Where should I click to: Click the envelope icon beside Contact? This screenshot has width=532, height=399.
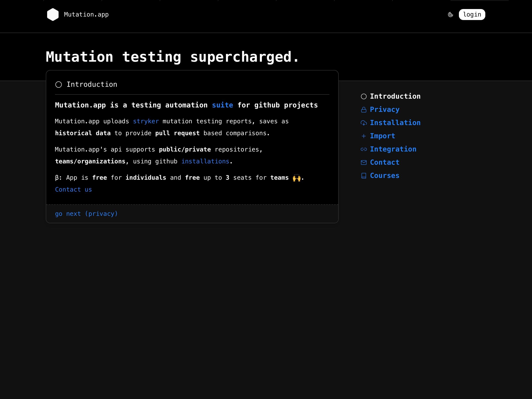pyautogui.click(x=364, y=162)
